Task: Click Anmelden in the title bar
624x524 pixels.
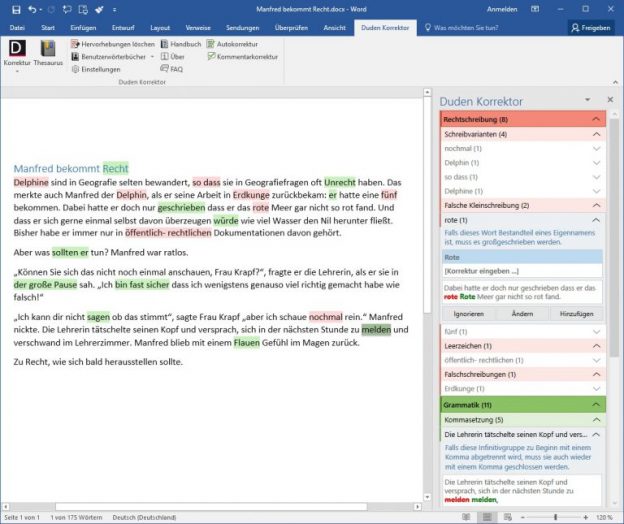Action: [502, 10]
